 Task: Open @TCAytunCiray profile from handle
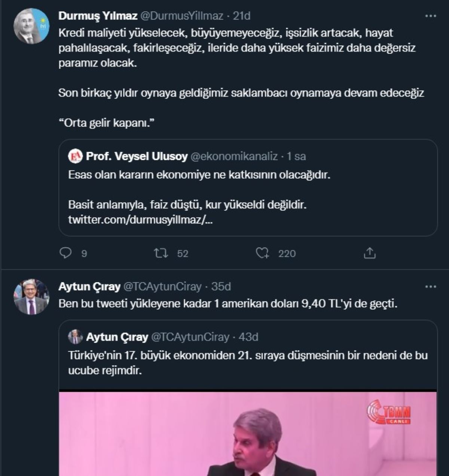click(x=164, y=286)
